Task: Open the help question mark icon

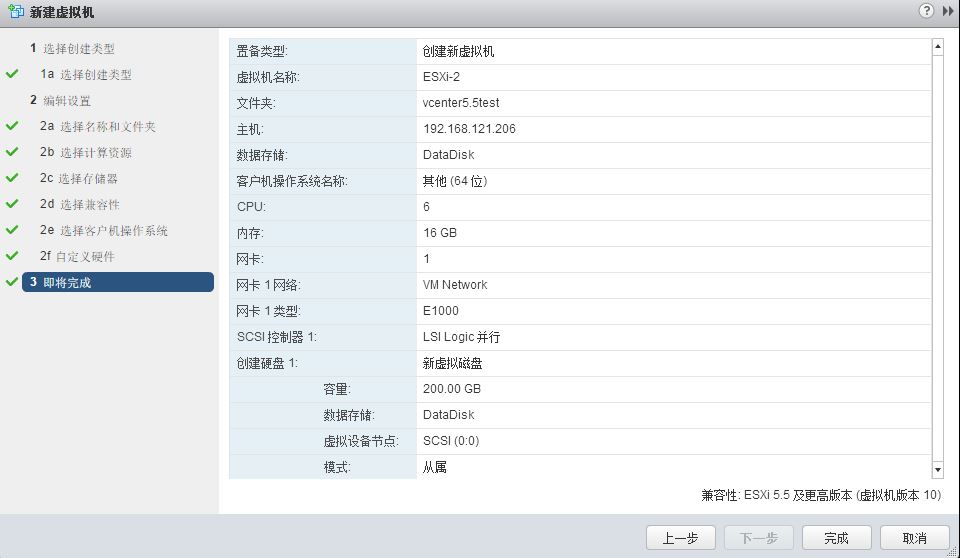Action: click(926, 10)
